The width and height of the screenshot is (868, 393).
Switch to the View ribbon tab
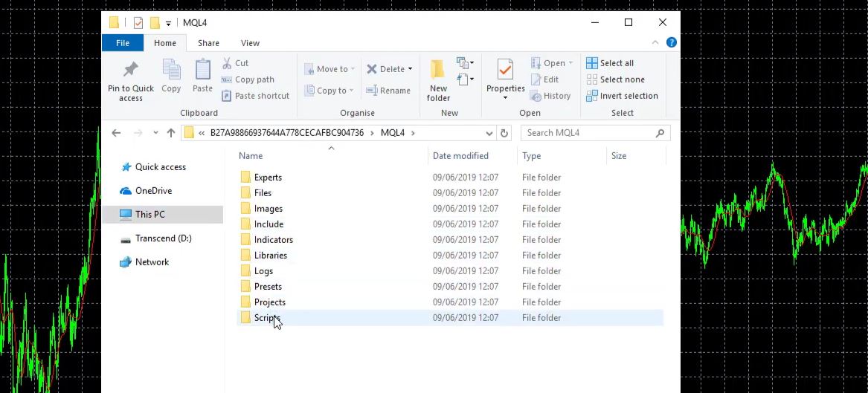tap(250, 43)
